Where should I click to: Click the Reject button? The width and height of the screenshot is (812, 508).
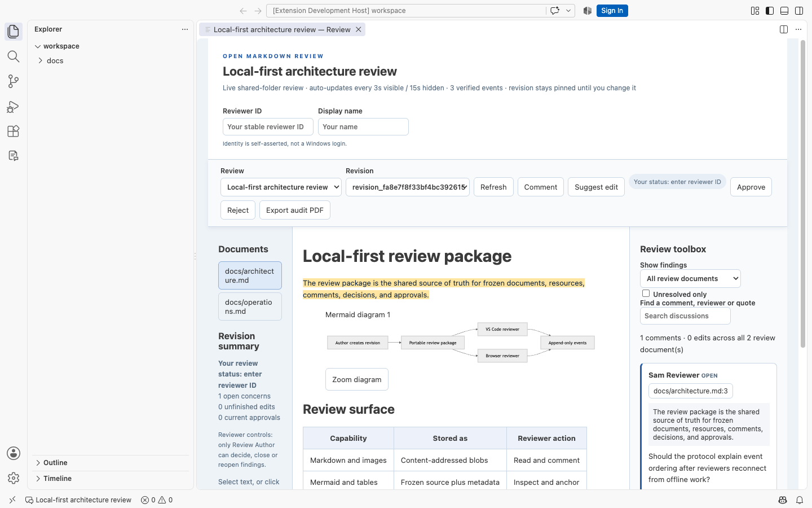point(238,210)
